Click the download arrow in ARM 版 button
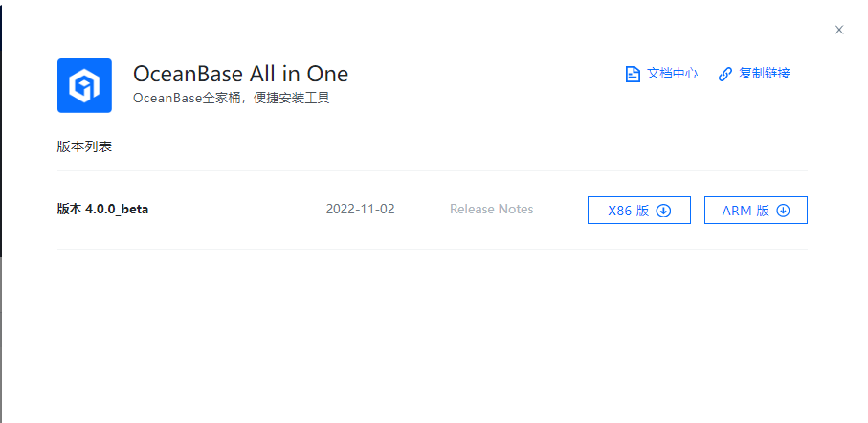Screen dimensions: 868x423 (783, 211)
